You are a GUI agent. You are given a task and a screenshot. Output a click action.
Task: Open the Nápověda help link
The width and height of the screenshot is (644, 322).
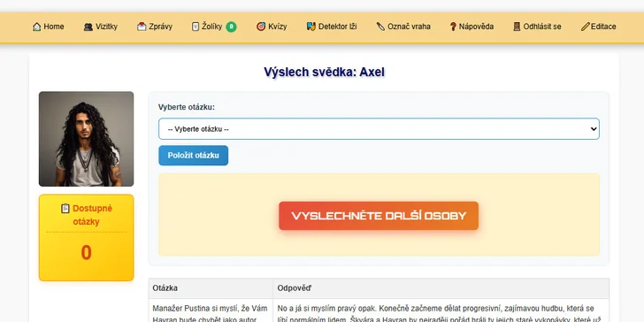point(471,27)
